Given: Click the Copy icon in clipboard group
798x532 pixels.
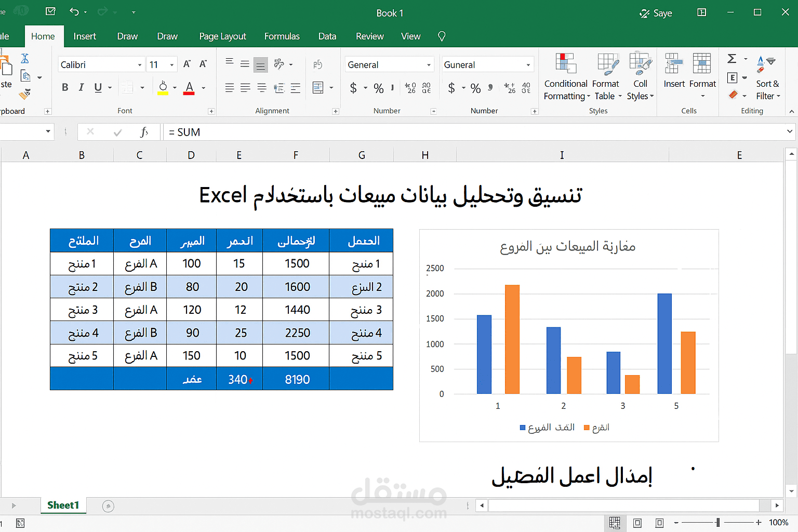Looking at the screenshot, I should tap(25, 76).
